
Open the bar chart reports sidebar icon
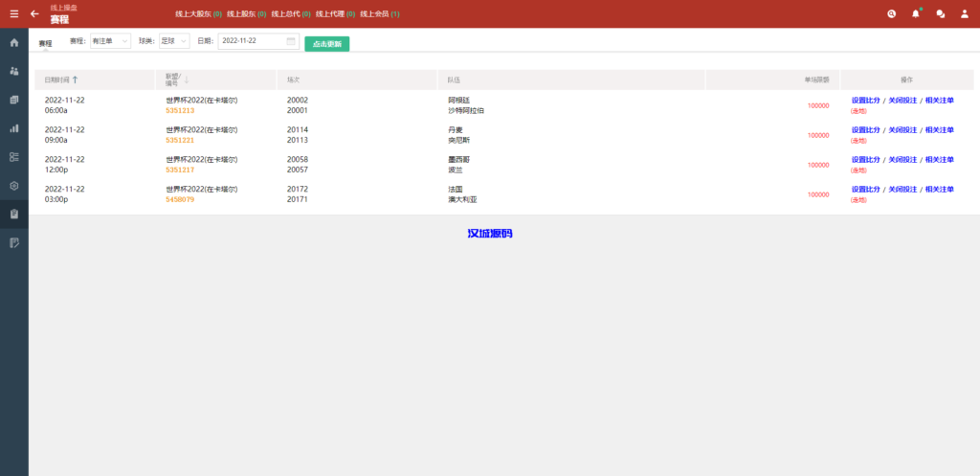(x=13, y=128)
